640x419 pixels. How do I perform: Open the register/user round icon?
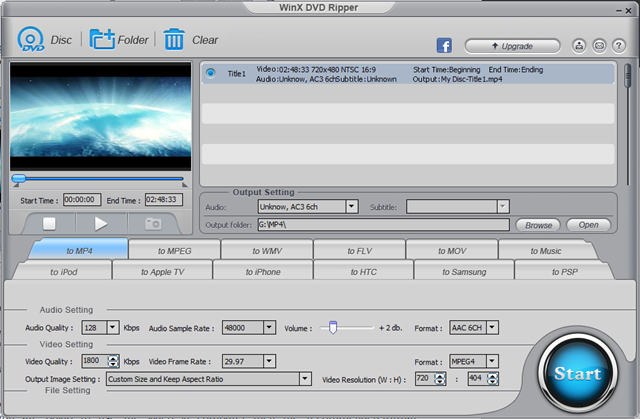[579, 46]
